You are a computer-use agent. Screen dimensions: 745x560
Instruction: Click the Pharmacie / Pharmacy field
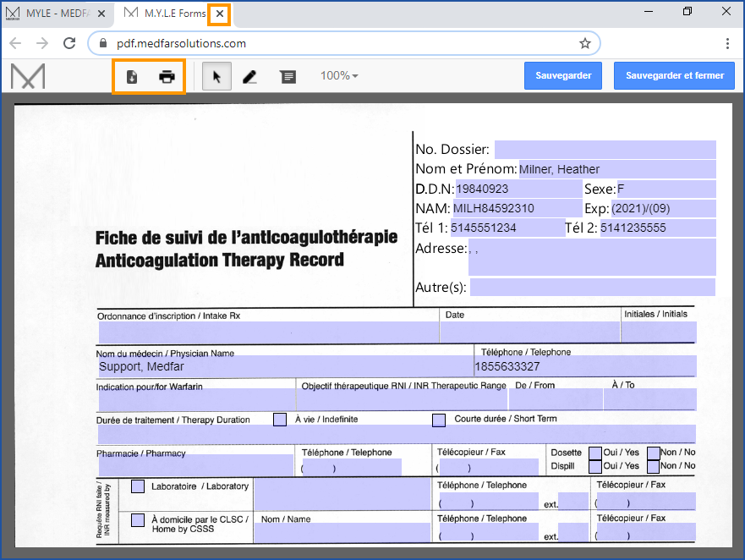[x=194, y=466]
